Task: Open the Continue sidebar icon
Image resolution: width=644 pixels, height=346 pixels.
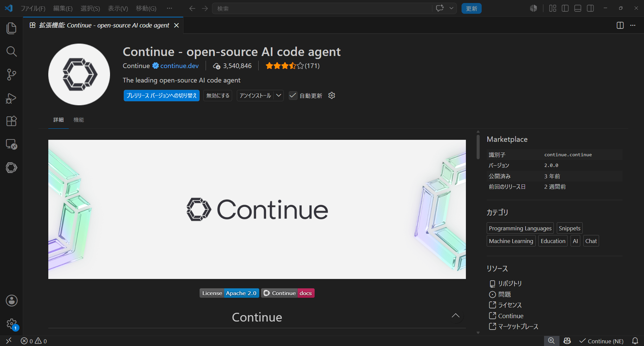Action: 11,167
